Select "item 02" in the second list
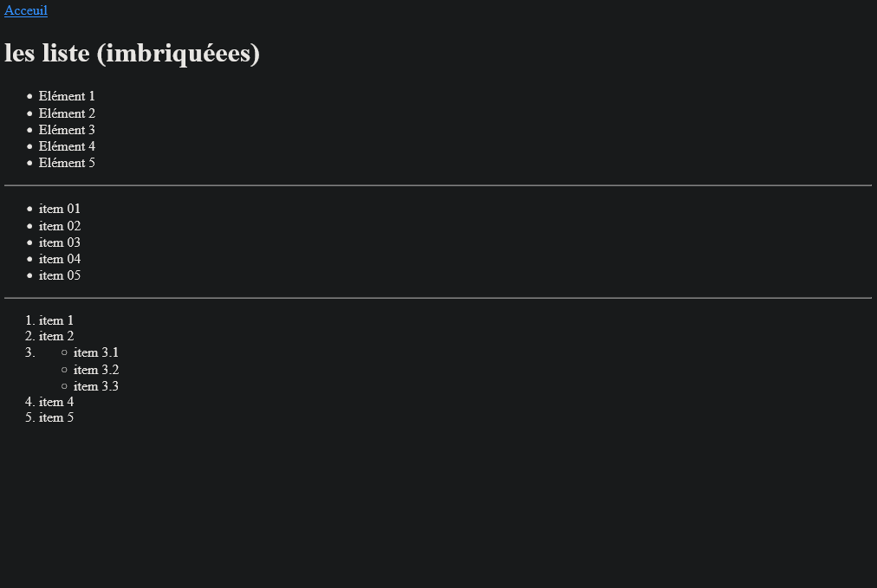This screenshot has width=877, height=588. pyautogui.click(x=60, y=226)
